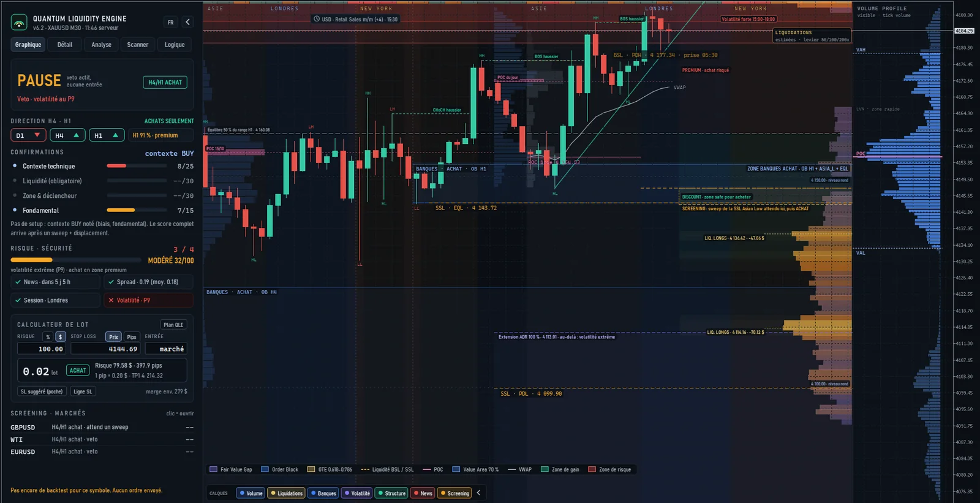Focus the risk amount field 100.00
Screen dimensions: 980x503
[42, 349]
